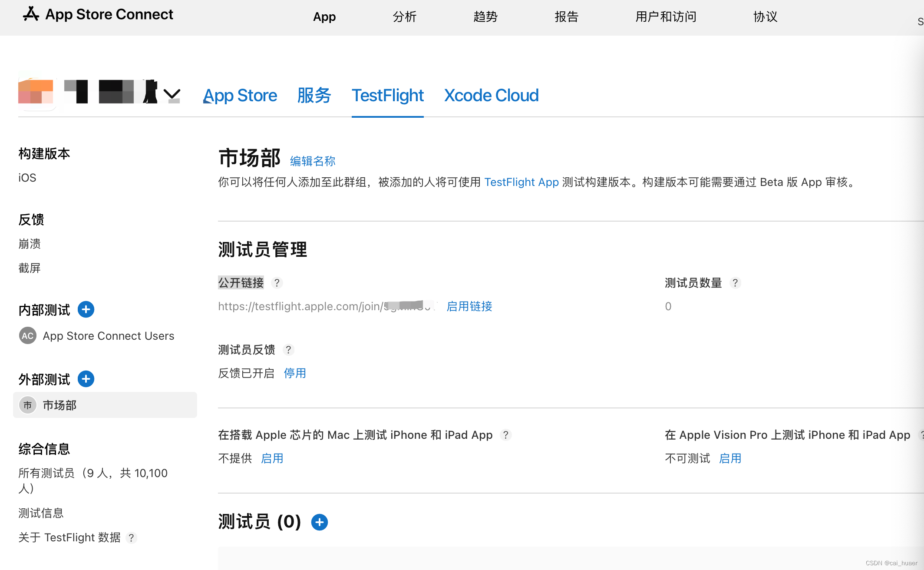Add a new internal testing group
This screenshot has height=570, width=924.
click(x=86, y=309)
